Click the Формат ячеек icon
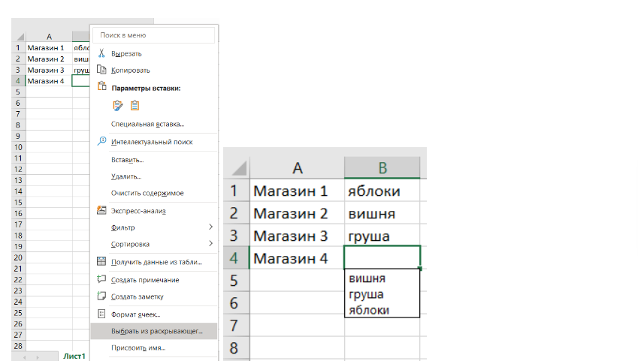The width and height of the screenshot is (638, 364). click(x=101, y=314)
